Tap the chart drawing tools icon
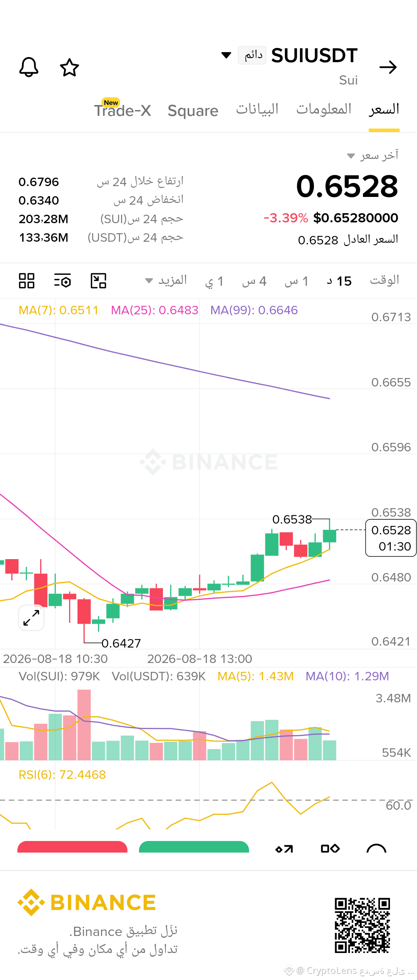Image resolution: width=417 pixels, height=980 pixels. coord(98,281)
